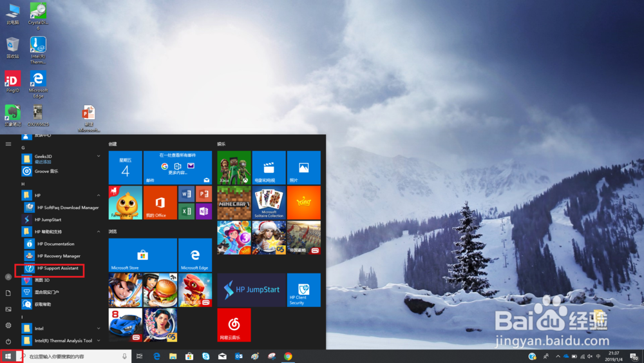Screen dimensions: 644x363
Task: Launch PowerPoint from the small tile
Action: [204, 194]
